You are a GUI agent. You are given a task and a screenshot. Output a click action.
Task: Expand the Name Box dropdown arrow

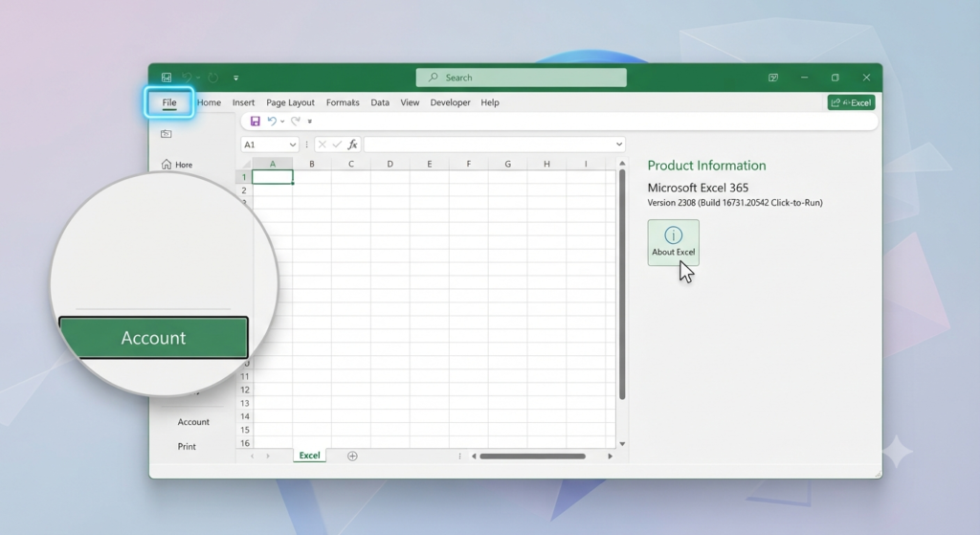pyautogui.click(x=292, y=145)
